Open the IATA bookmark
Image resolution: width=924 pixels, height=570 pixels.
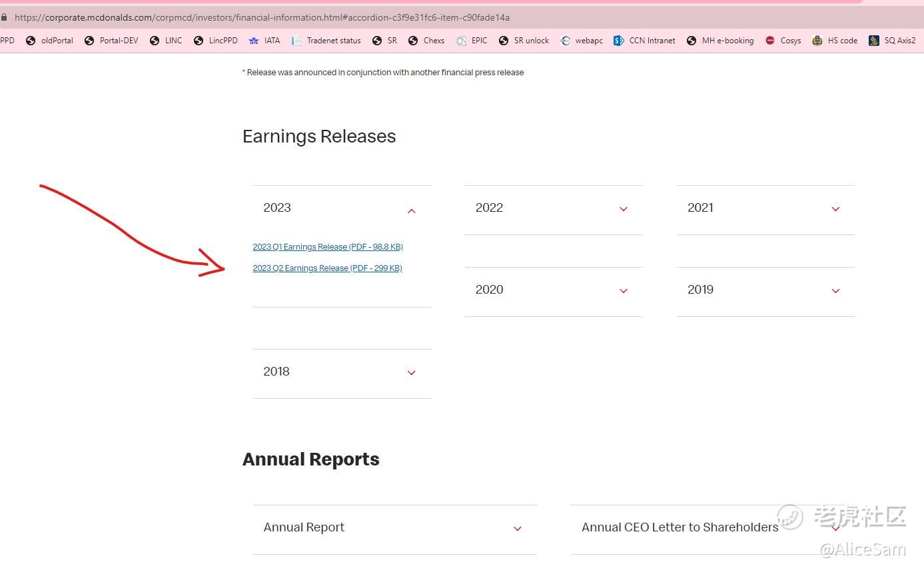(264, 41)
